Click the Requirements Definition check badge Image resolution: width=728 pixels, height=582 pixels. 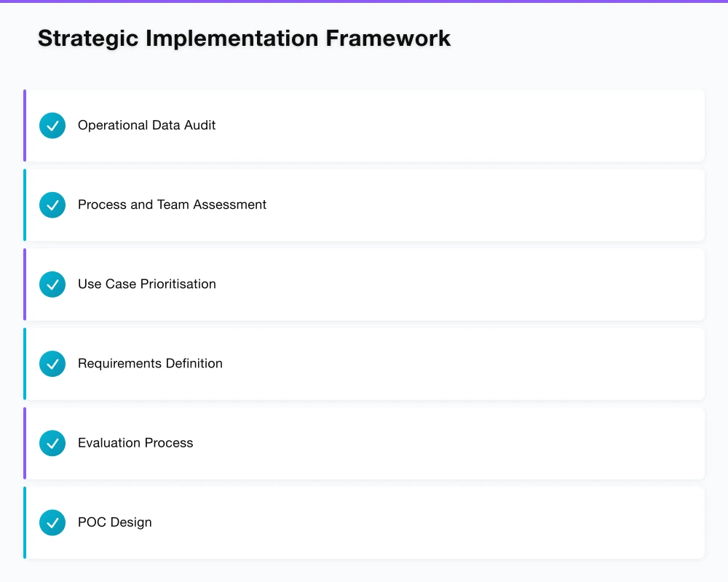click(x=52, y=363)
